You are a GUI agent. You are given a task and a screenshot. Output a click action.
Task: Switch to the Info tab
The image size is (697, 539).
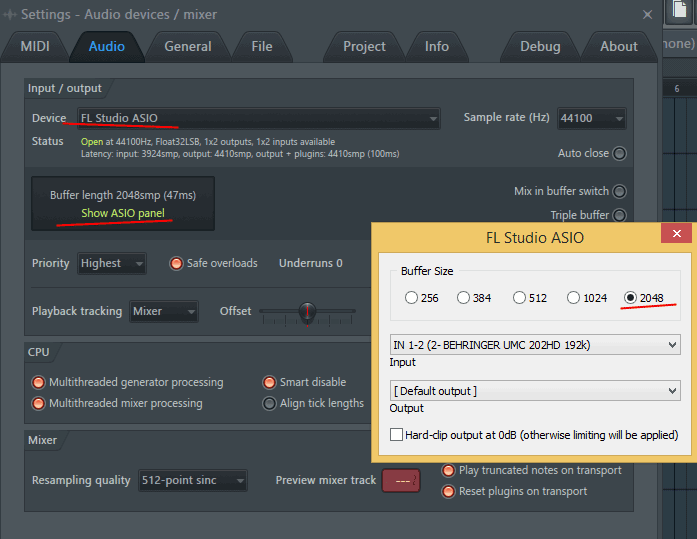coord(437,47)
